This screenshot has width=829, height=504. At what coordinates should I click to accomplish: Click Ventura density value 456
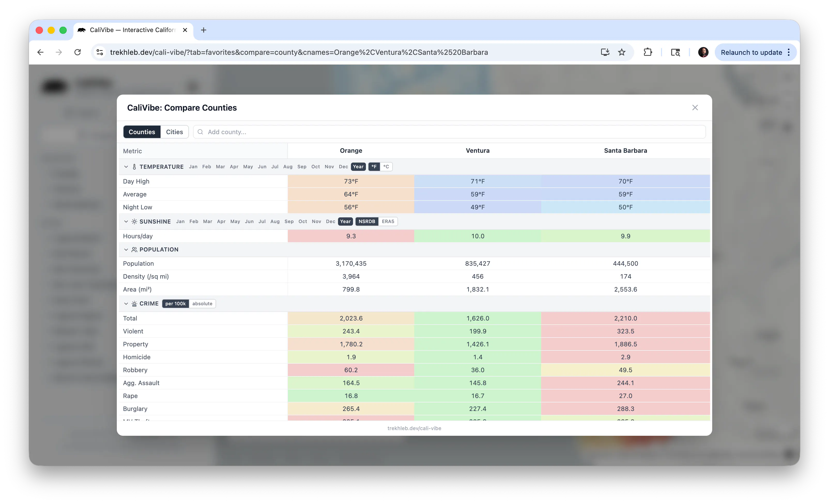tap(477, 277)
